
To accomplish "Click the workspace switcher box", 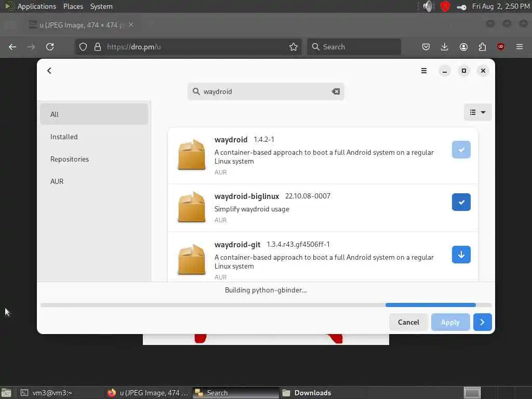I will tap(472, 393).
